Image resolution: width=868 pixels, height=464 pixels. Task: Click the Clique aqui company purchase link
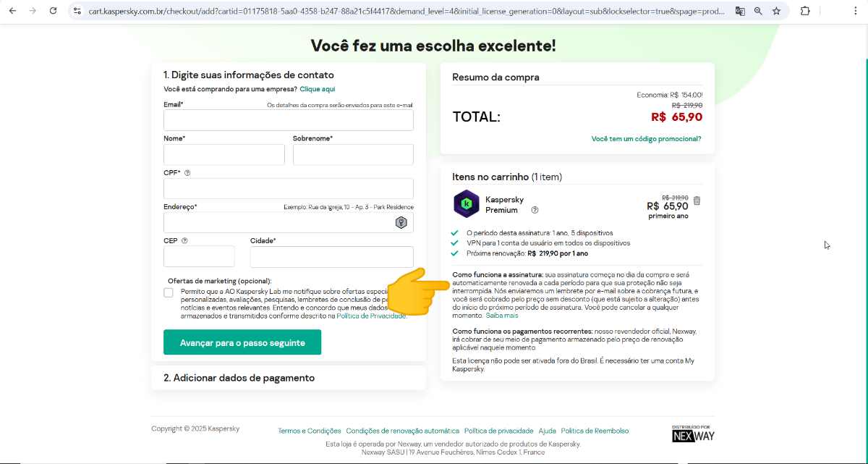point(318,89)
